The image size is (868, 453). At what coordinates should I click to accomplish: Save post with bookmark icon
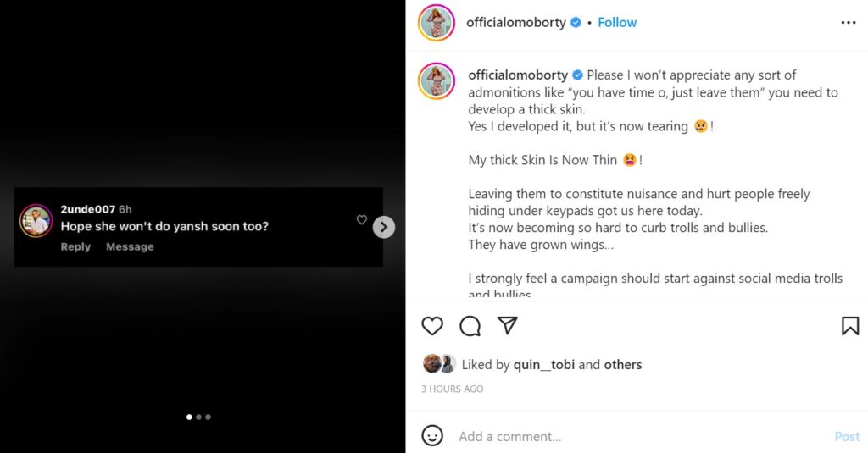point(849,326)
